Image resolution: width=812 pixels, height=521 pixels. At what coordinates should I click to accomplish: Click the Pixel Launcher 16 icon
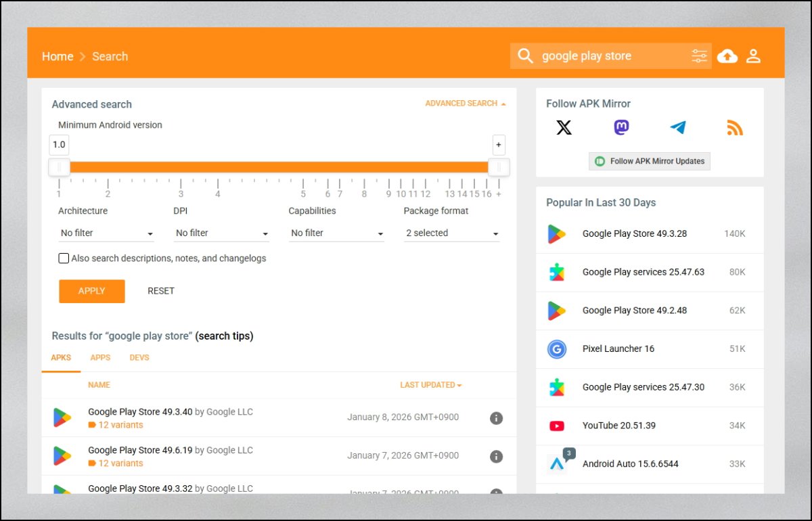coord(557,349)
